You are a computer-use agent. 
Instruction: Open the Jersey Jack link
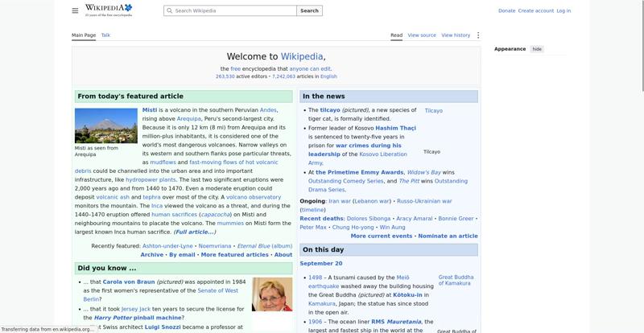(136, 309)
